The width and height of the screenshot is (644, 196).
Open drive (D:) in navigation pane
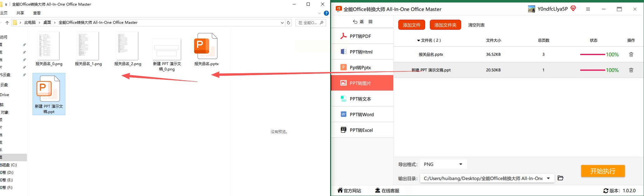coord(7,172)
